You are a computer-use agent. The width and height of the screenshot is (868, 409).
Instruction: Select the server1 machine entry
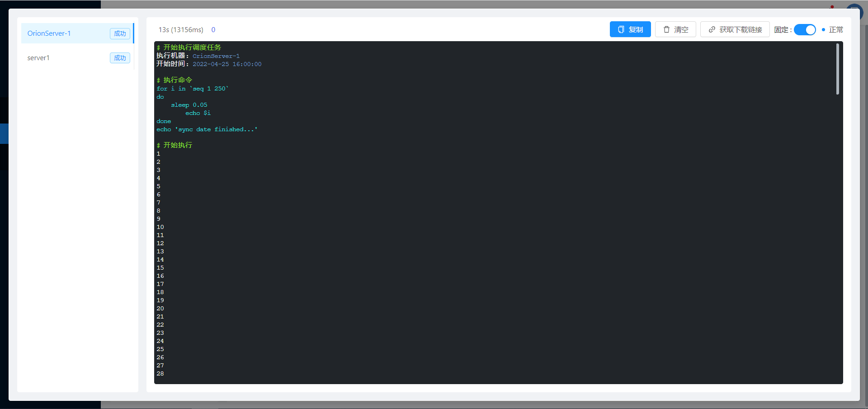click(x=77, y=58)
